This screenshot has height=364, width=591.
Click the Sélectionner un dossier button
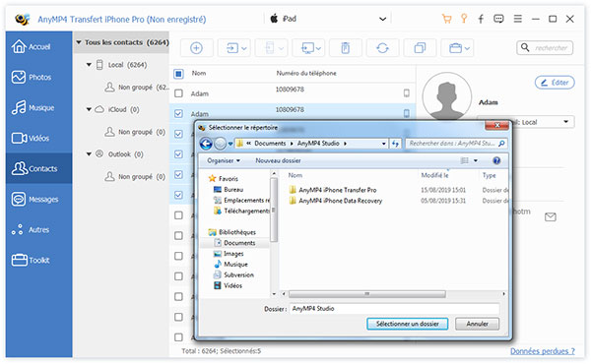click(407, 324)
